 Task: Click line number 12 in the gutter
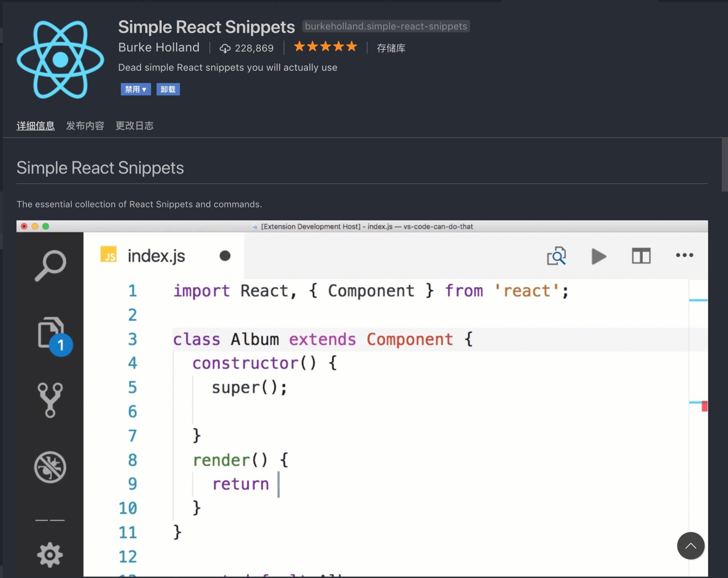click(128, 557)
